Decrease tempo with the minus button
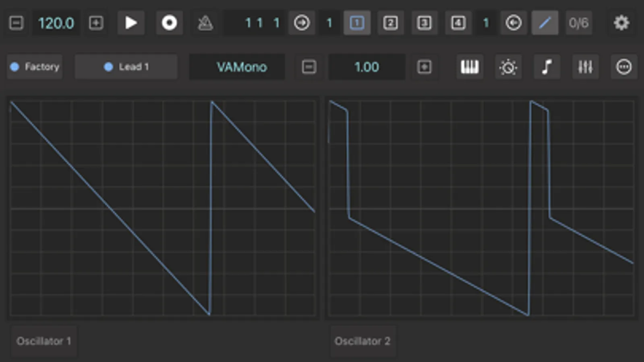The image size is (644, 362). 16,23
